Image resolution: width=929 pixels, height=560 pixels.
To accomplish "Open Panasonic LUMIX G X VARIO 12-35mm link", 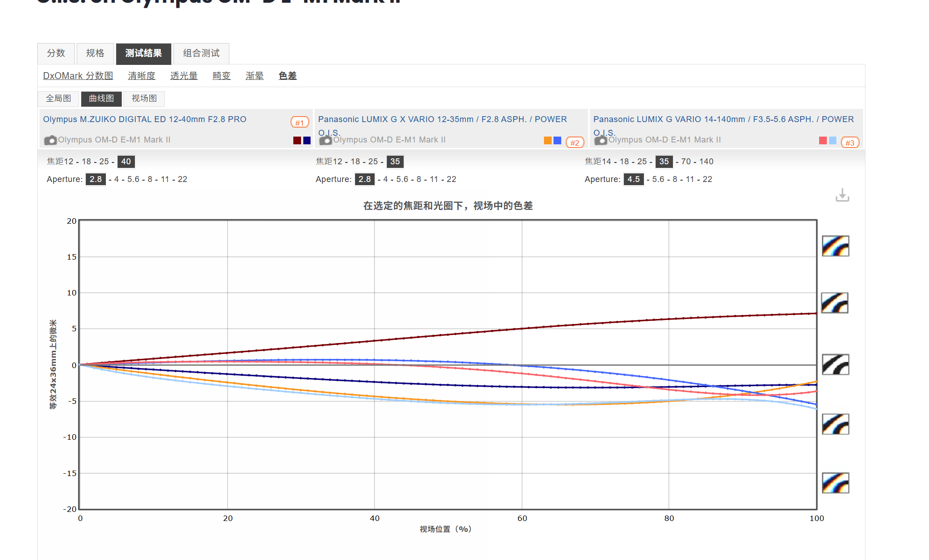I will click(443, 125).
